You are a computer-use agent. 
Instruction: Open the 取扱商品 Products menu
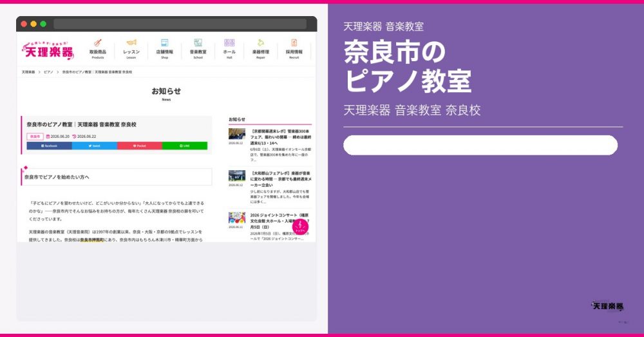[98, 50]
